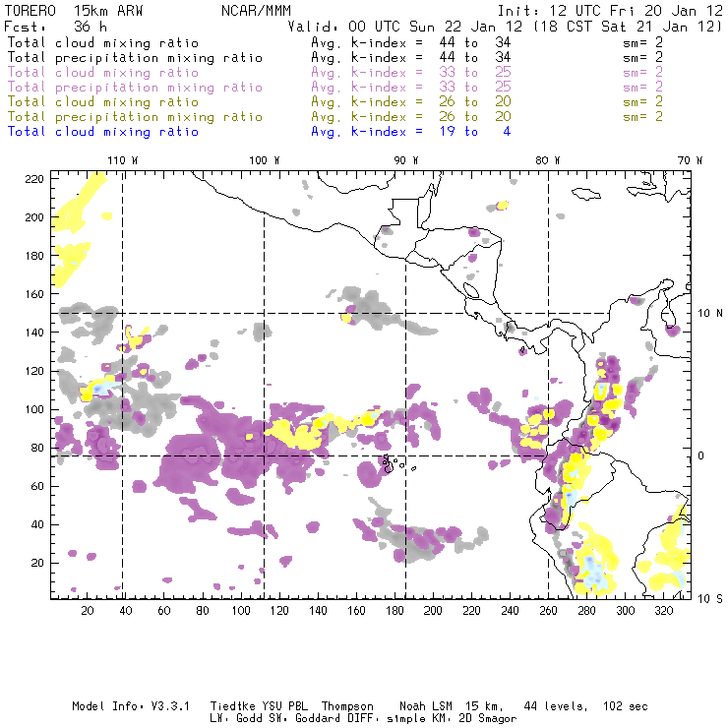Click the 'NCAR/MMM' header label
This screenshot has width=728, height=728.
(256, 11)
